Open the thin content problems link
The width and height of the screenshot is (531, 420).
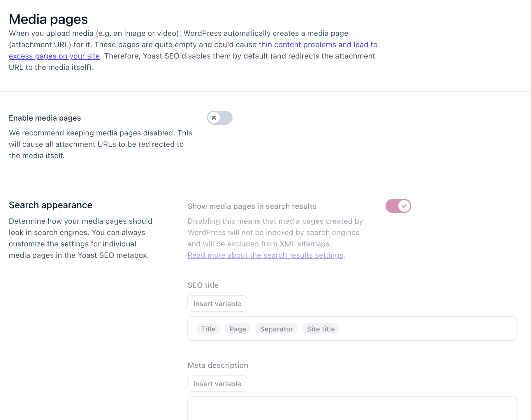point(318,45)
